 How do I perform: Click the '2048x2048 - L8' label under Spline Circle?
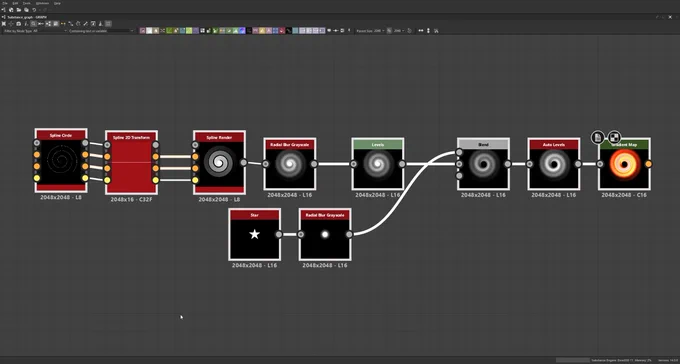61,197
